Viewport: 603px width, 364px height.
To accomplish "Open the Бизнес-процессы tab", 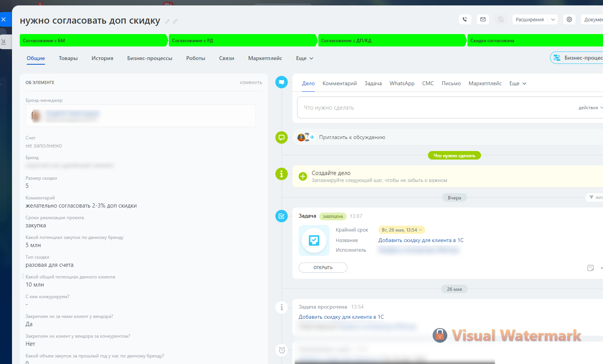I will (149, 58).
